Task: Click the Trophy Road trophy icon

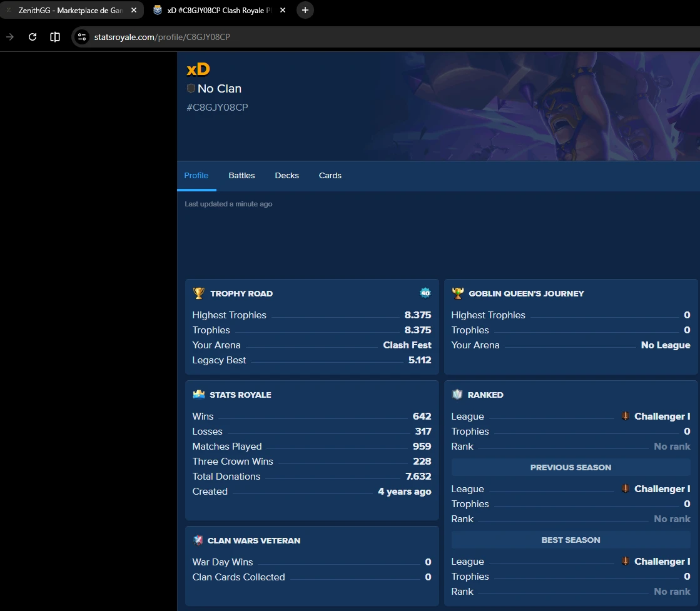Action: (199, 293)
